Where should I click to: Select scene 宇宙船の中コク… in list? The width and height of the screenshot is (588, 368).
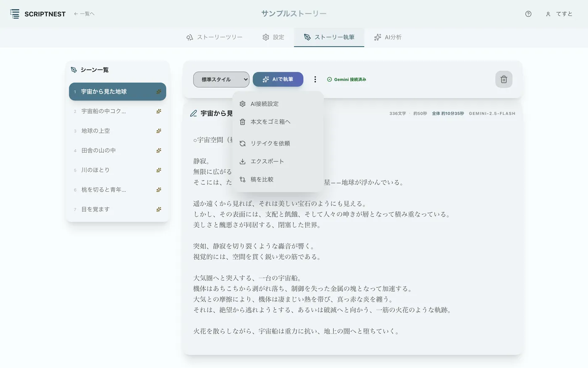click(x=118, y=111)
